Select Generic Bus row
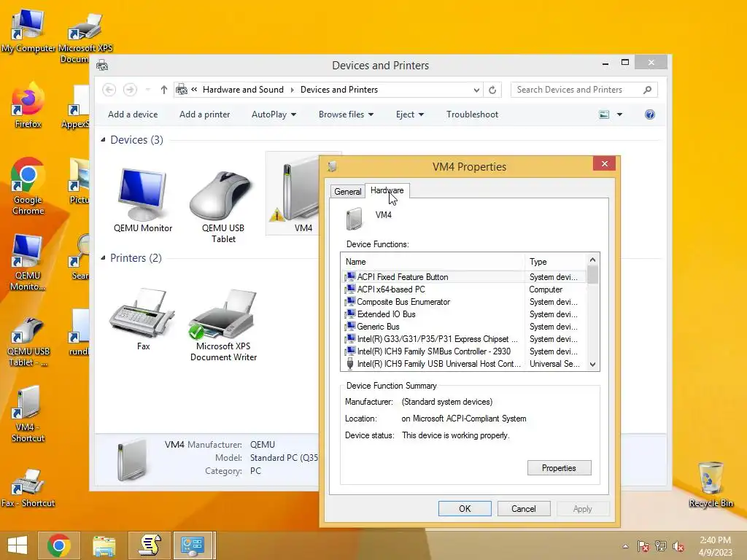Screen dimensions: 747x560 click(x=464, y=326)
